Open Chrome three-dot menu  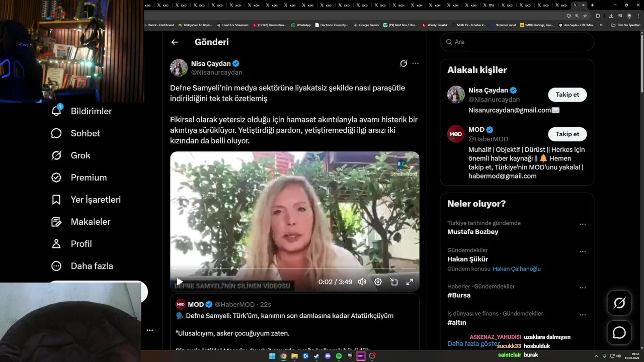point(638,16)
